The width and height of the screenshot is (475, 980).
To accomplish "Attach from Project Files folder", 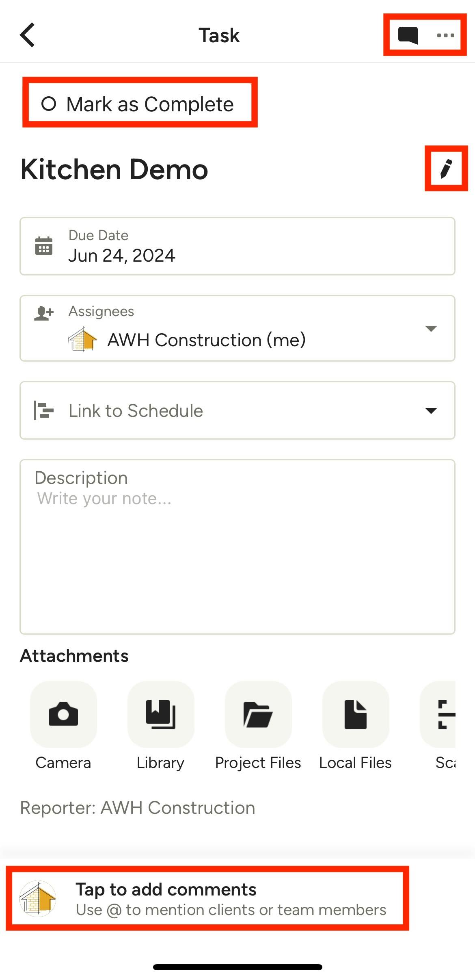I will [x=258, y=714].
